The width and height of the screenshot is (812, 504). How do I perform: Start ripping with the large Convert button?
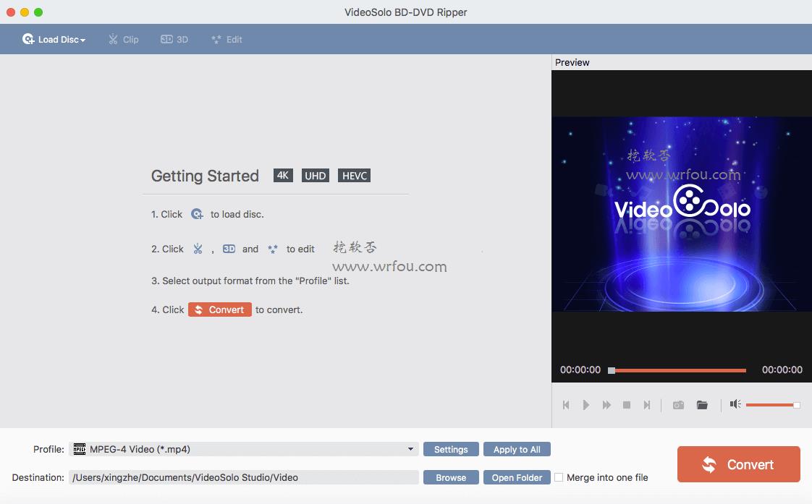(x=738, y=464)
